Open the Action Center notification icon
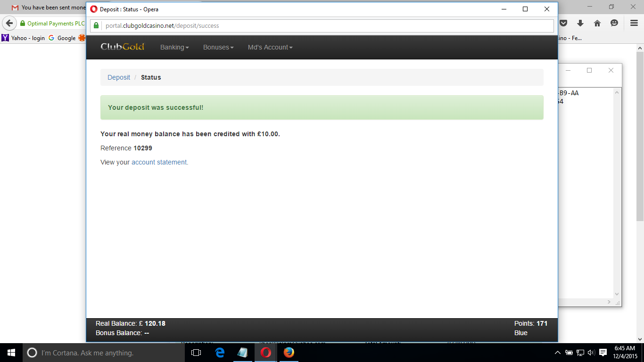Screen dimensions: 644x362 point(603,353)
